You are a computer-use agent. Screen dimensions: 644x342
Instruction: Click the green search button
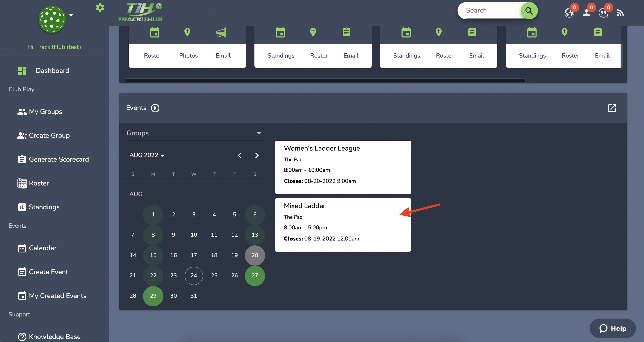point(529,11)
